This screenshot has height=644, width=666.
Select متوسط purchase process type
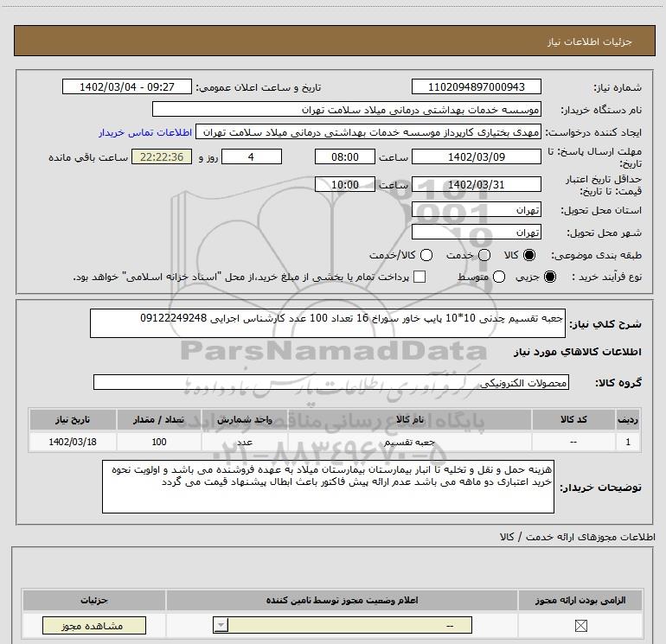(x=495, y=277)
